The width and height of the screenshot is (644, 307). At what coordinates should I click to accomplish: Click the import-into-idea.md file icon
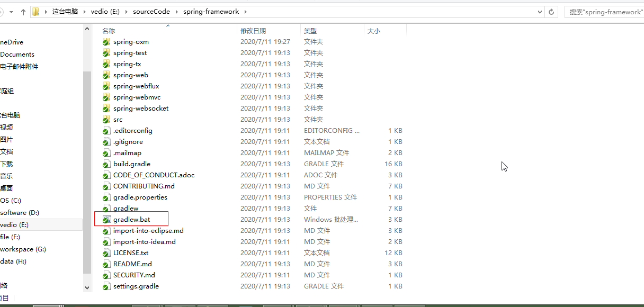pyautogui.click(x=106, y=242)
